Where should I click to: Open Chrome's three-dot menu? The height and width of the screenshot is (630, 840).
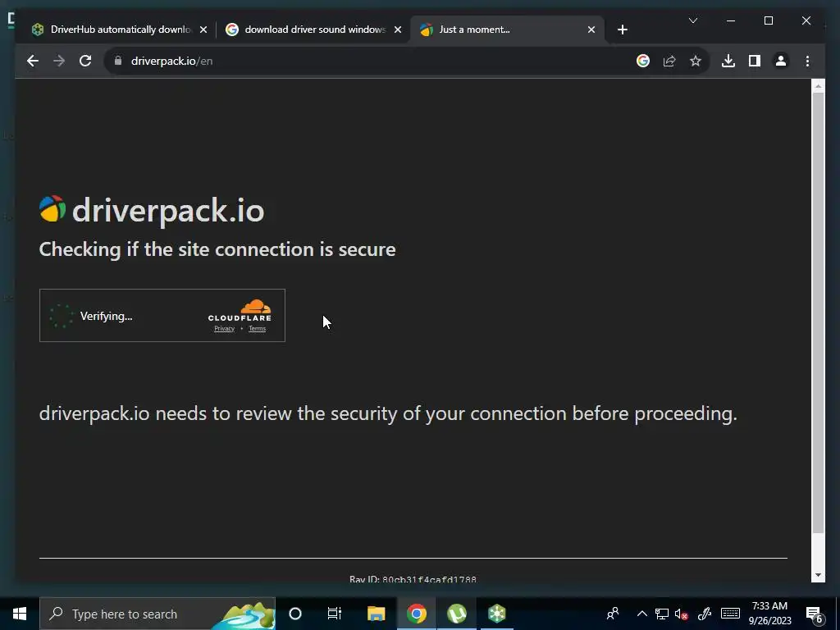(807, 61)
